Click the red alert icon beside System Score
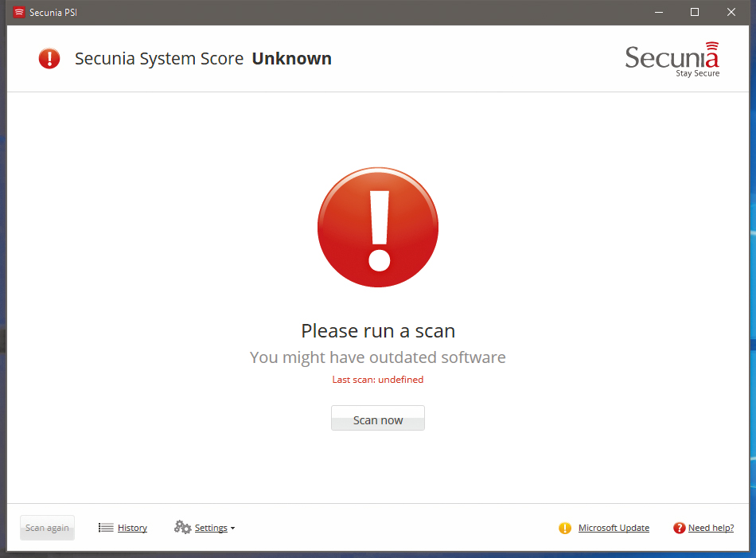 tap(49, 58)
